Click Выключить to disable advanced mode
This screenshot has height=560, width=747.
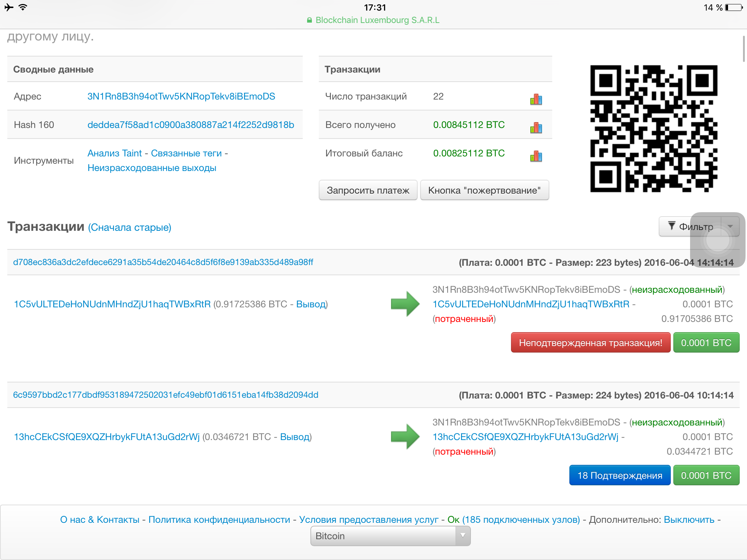(x=689, y=520)
